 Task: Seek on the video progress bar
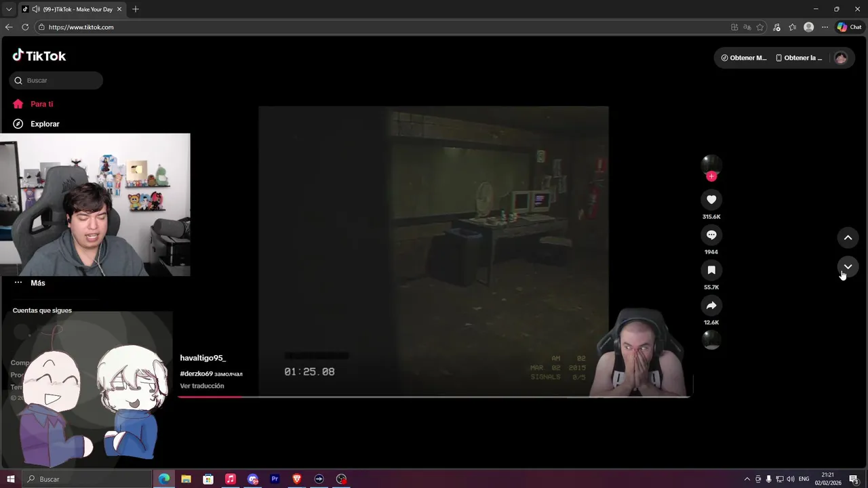pos(434,396)
